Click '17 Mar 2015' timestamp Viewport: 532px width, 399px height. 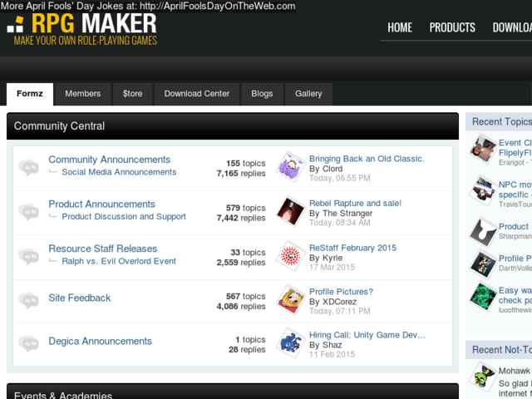point(332,268)
